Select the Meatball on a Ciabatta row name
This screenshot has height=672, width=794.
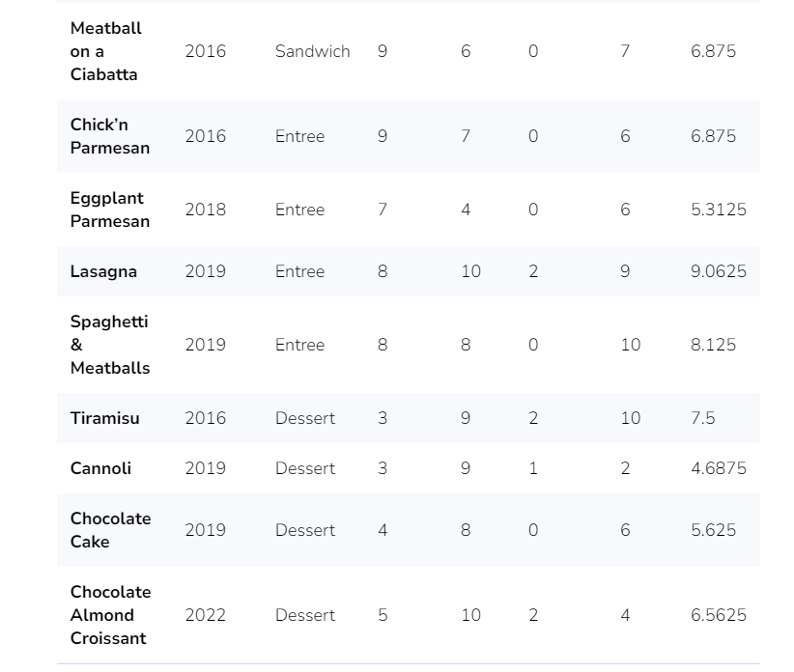106,51
